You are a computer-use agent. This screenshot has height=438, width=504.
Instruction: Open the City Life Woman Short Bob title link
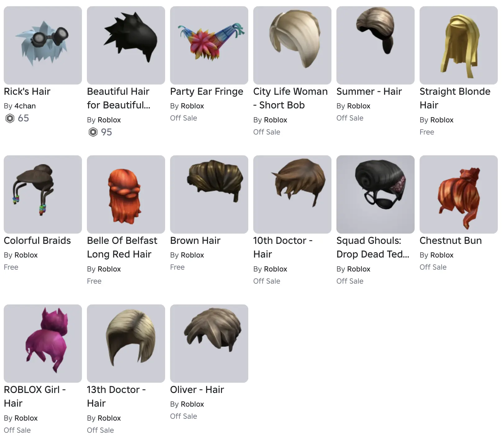pos(290,98)
